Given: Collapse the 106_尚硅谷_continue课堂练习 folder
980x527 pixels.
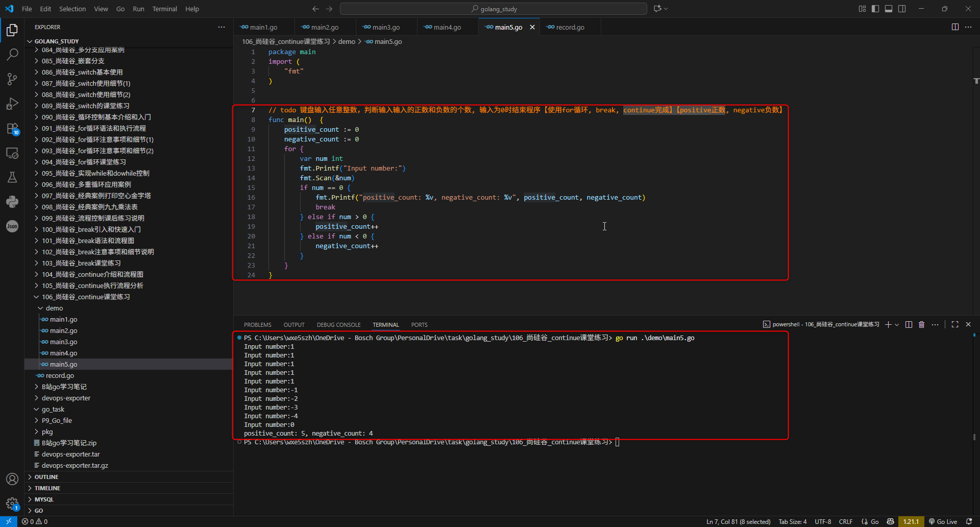Looking at the screenshot, I should coord(86,297).
